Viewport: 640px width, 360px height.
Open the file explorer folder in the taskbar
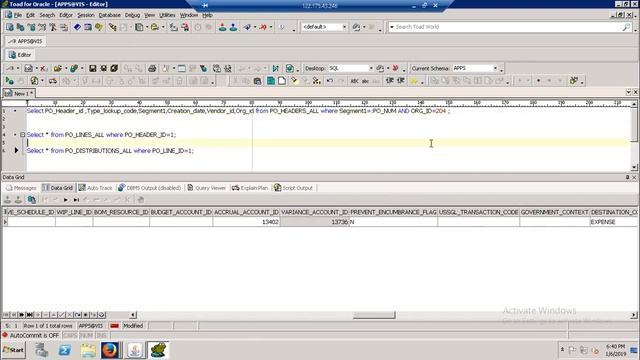coord(87,350)
